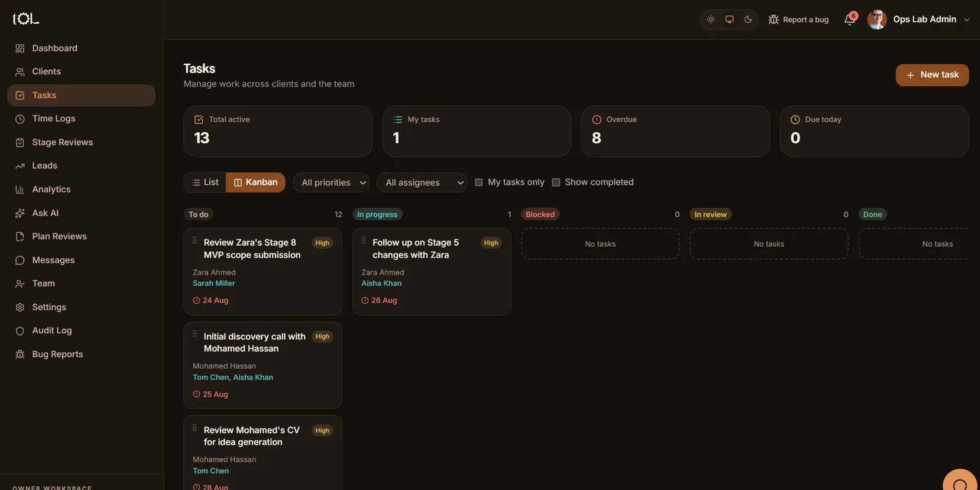Image resolution: width=980 pixels, height=490 pixels.
Task: Select the Kanban view tab
Action: [x=255, y=183]
